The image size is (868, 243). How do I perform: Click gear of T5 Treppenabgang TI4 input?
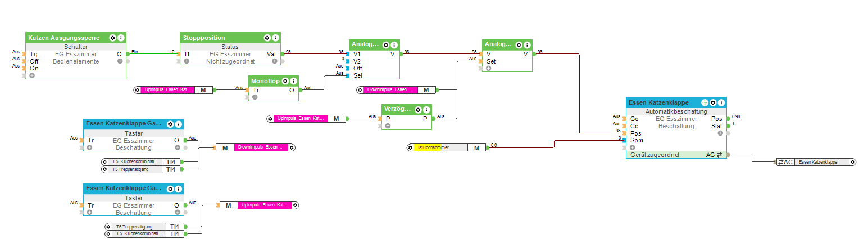pos(105,169)
